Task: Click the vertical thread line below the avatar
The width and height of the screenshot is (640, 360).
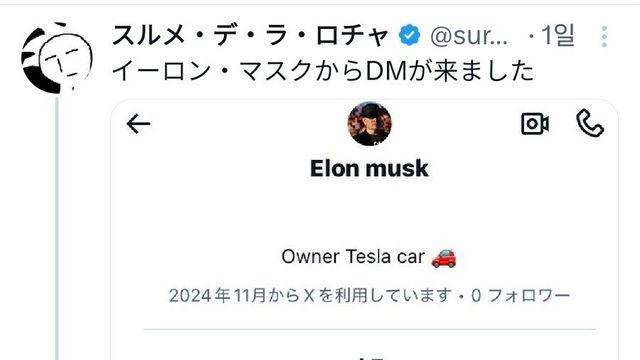Action: click(x=57, y=229)
